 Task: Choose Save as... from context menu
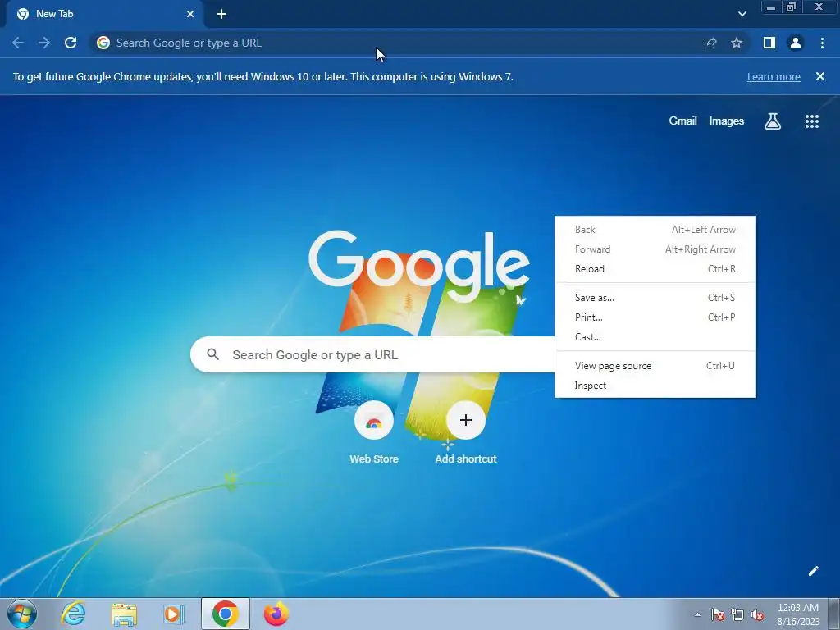655,297
